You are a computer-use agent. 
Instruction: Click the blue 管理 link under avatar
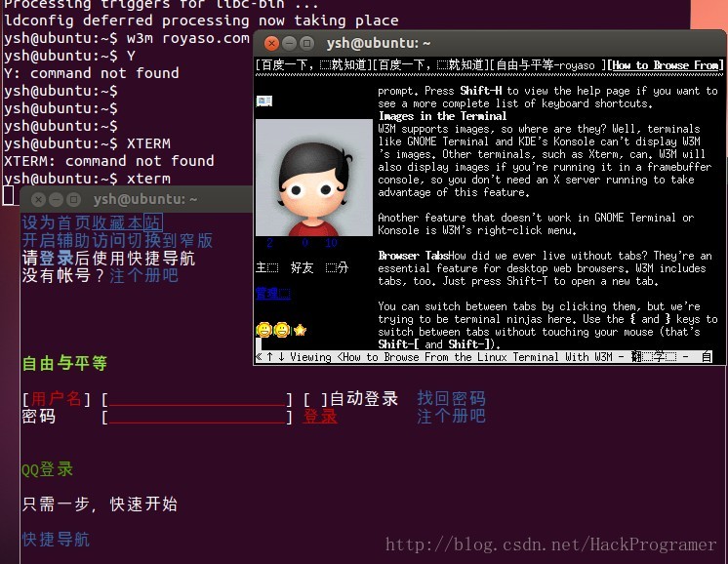(273, 293)
